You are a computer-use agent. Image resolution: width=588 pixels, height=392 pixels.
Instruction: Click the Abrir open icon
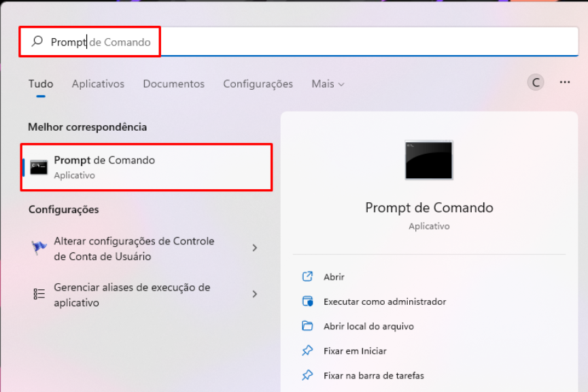(307, 277)
